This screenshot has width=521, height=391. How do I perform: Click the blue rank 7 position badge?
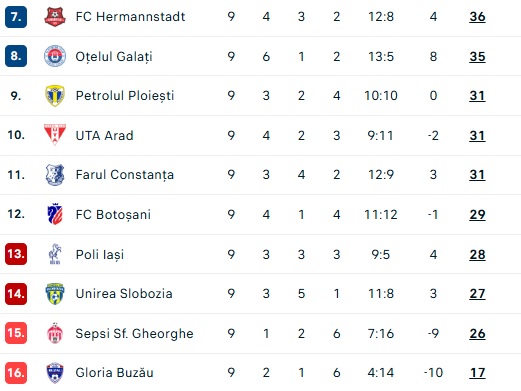[16, 16]
